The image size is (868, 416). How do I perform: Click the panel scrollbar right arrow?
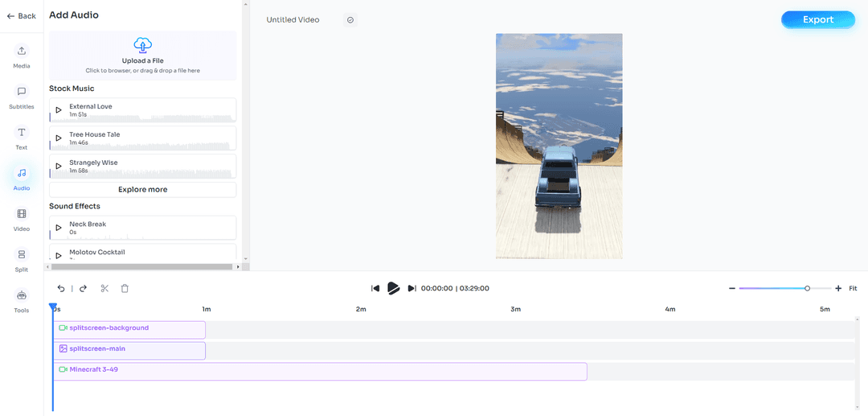click(x=238, y=266)
